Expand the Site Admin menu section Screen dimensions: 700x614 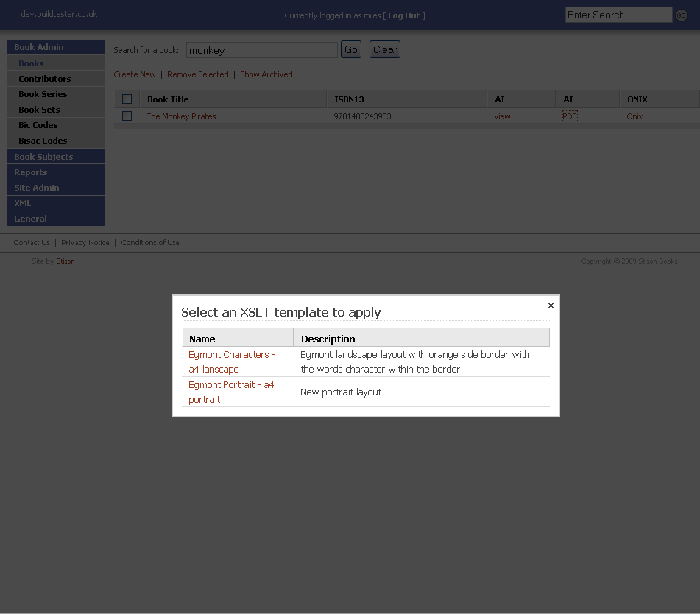coord(56,188)
